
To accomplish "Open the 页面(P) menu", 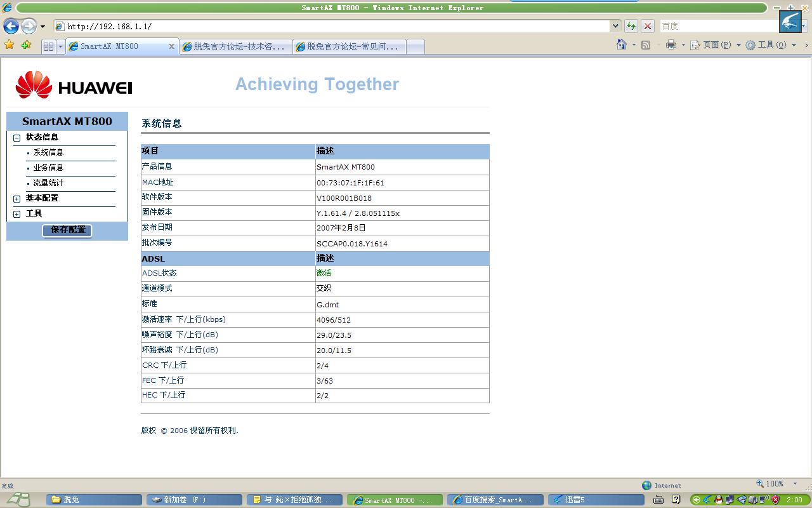I will pos(716,45).
